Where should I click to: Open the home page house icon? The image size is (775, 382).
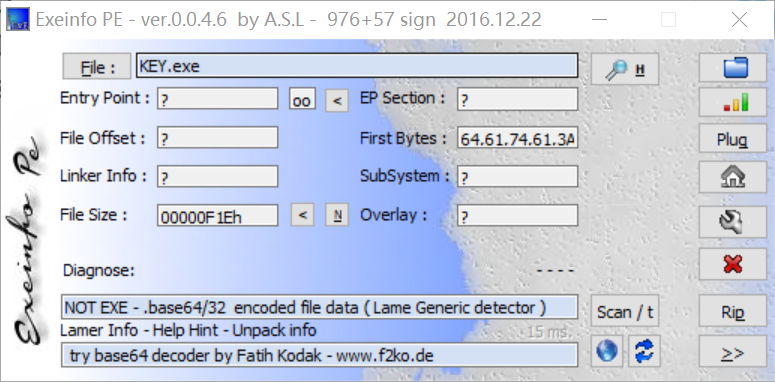(x=733, y=177)
